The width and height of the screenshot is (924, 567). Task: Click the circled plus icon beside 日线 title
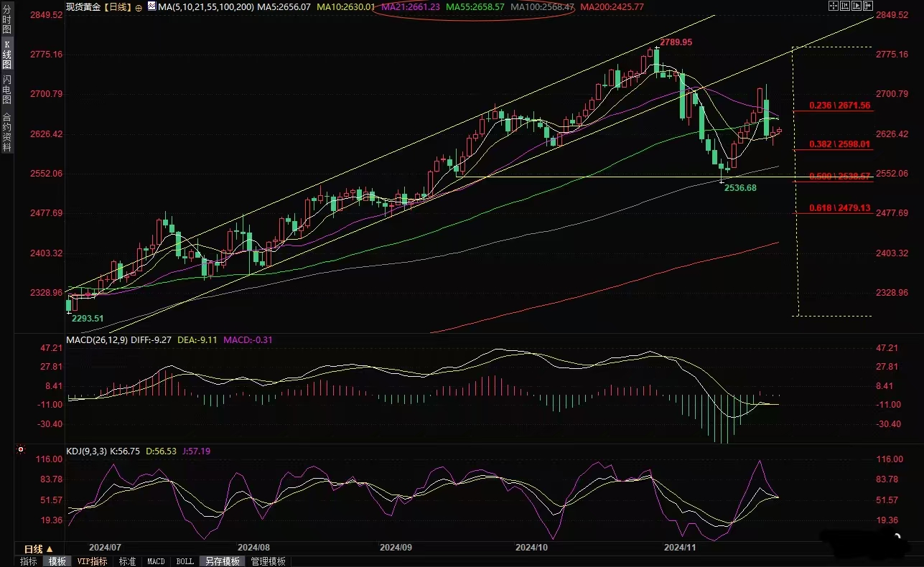[139, 8]
